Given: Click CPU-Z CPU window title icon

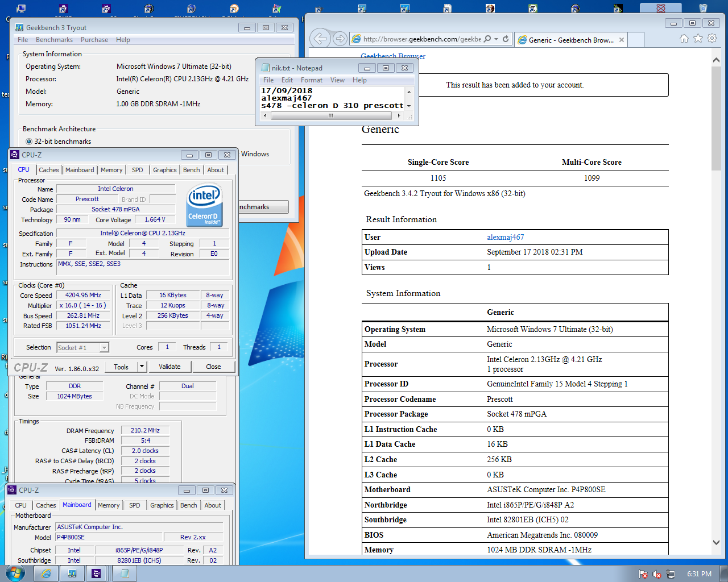Looking at the screenshot, I should point(15,155).
